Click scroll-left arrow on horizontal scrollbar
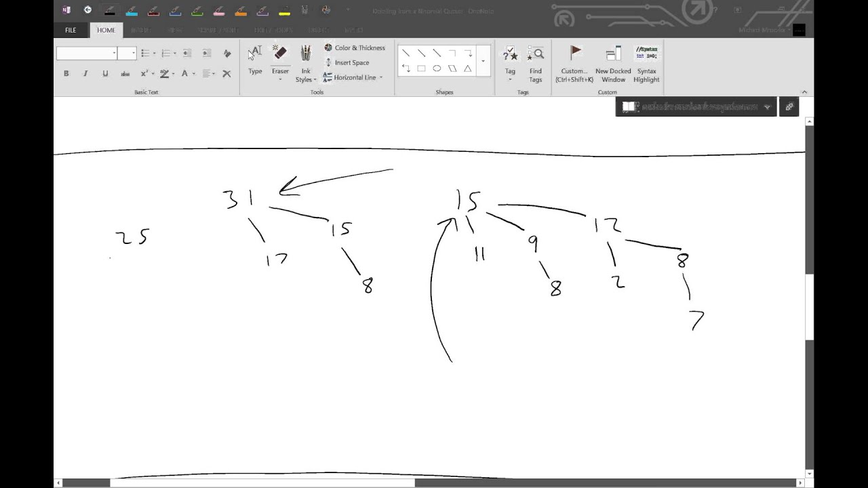868x488 pixels. pos(58,483)
